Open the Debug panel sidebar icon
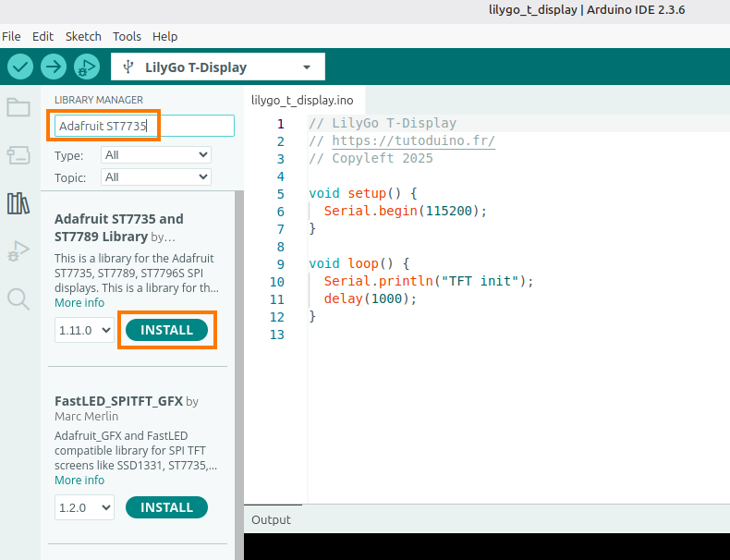The height and width of the screenshot is (560, 730). tap(18, 250)
